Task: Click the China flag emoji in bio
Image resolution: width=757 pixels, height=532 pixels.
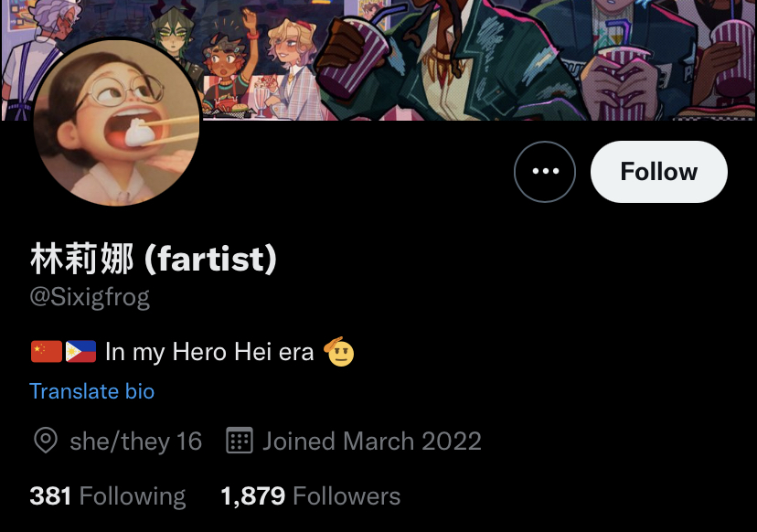Action: [x=47, y=351]
